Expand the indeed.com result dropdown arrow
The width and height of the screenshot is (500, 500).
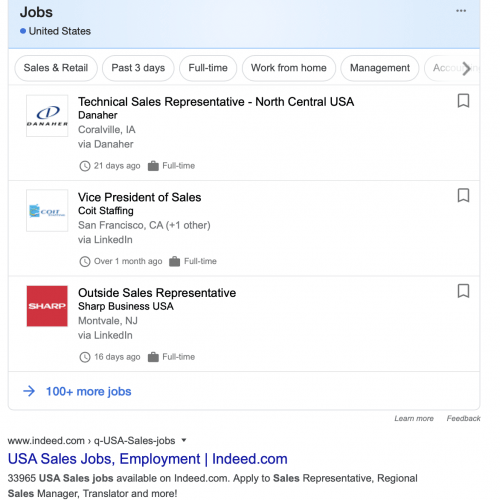[184, 440]
